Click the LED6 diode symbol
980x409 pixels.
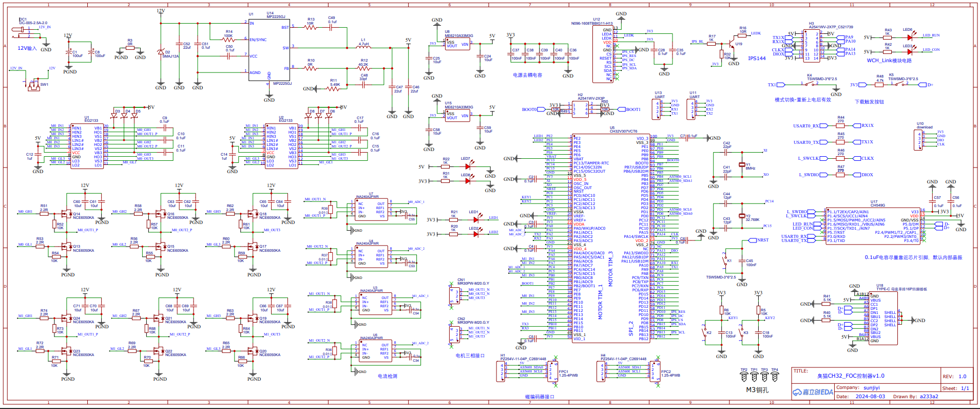(x=909, y=38)
